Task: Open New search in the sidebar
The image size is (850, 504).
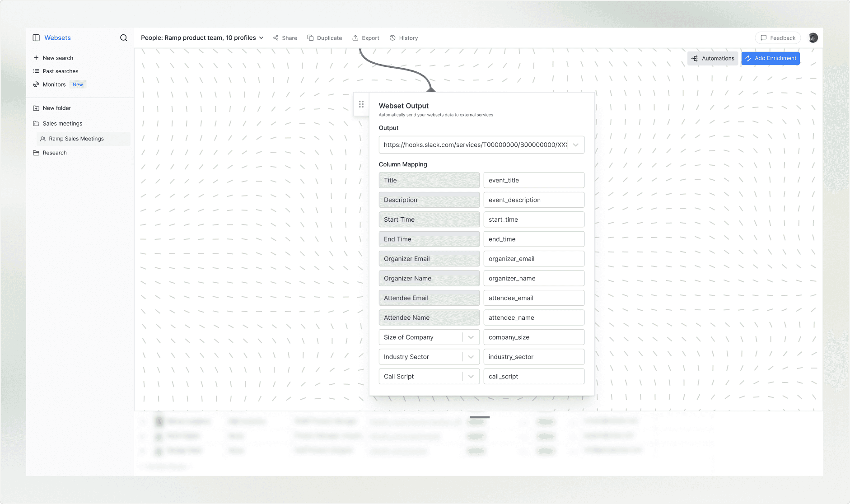Action: click(x=58, y=58)
